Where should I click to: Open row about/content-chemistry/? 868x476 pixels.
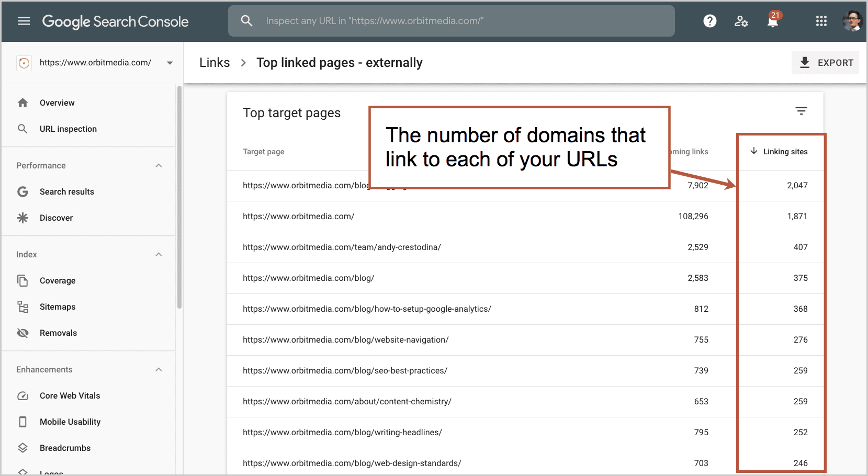[x=525, y=402]
